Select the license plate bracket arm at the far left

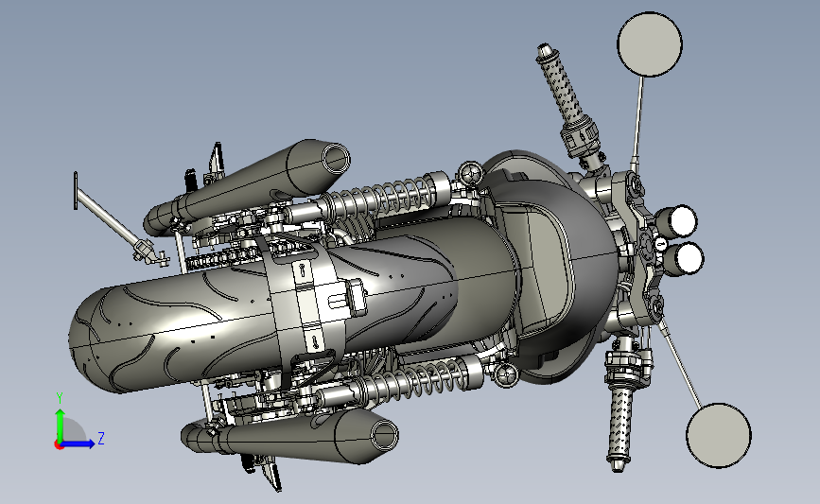coord(113,219)
